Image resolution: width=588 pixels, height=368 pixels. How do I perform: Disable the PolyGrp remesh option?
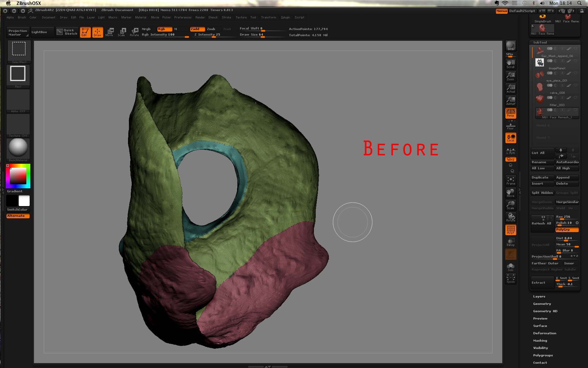click(567, 230)
